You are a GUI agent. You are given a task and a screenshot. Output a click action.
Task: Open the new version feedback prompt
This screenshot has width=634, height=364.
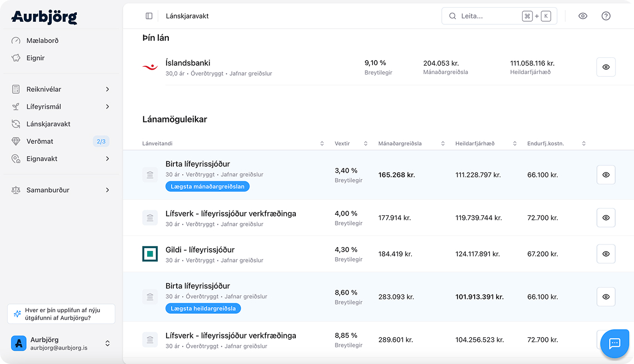61,314
